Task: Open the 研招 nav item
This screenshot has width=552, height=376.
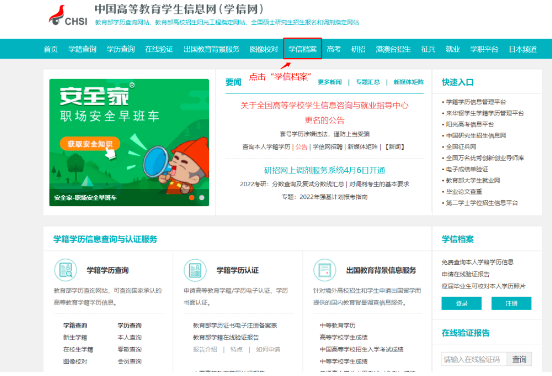Action: pos(358,49)
